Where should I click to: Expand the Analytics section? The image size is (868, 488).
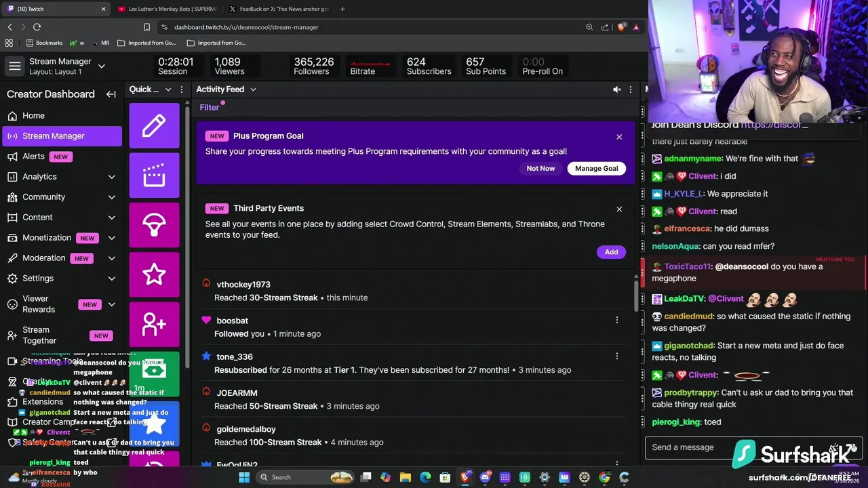[112, 177]
